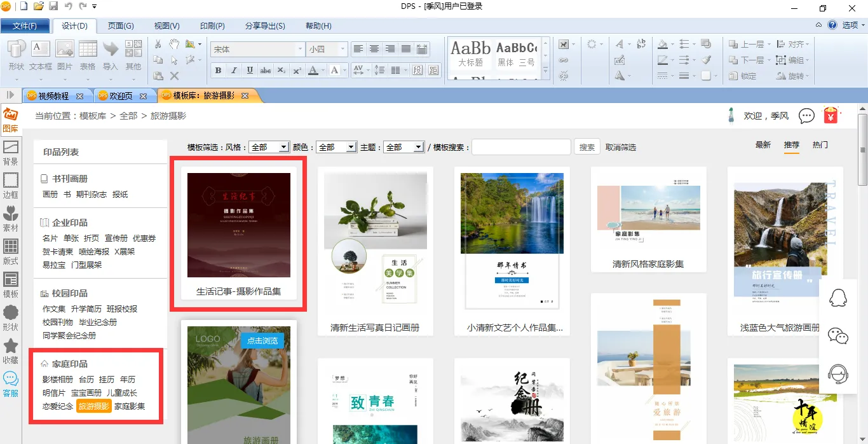Viewport: 868px width, 444px height.
Task: Click the 表格 table icon
Action: tap(88, 55)
